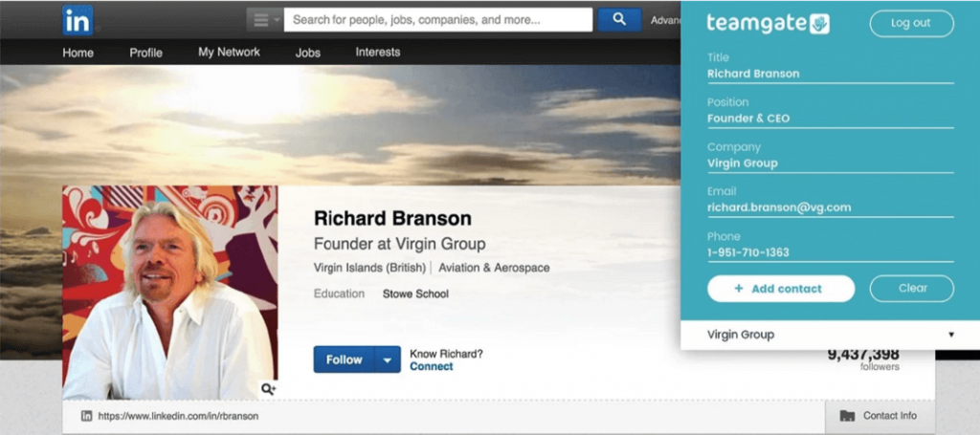Edit the Email field richard.branson@vg.com
The height and width of the screenshot is (435, 980).
[830, 207]
